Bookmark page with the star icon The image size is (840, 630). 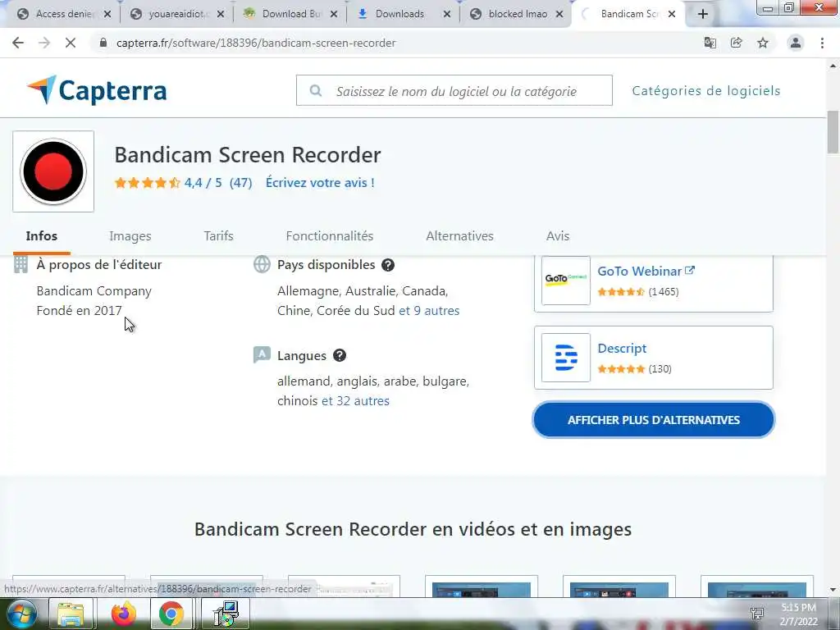click(763, 43)
